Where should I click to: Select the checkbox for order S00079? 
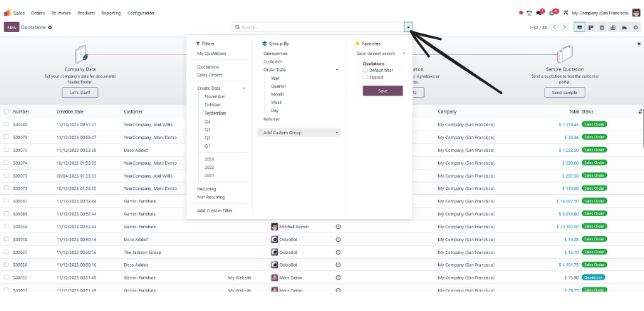point(6,137)
